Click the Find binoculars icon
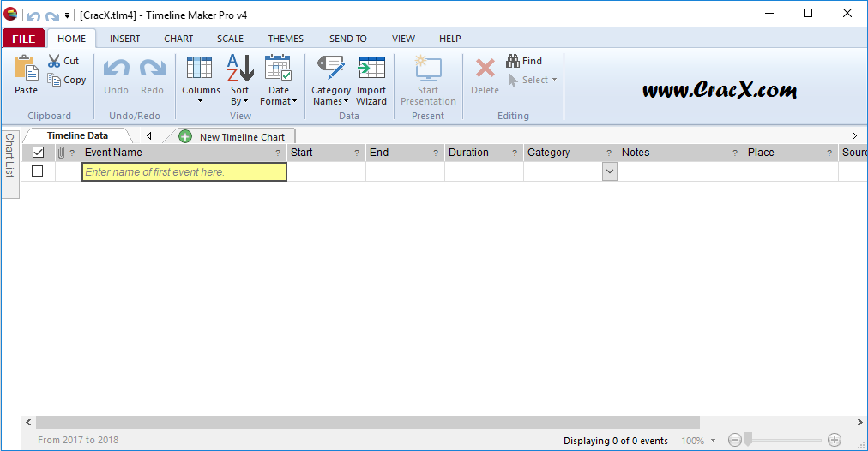Viewport: 868px width, 451px height. click(513, 61)
